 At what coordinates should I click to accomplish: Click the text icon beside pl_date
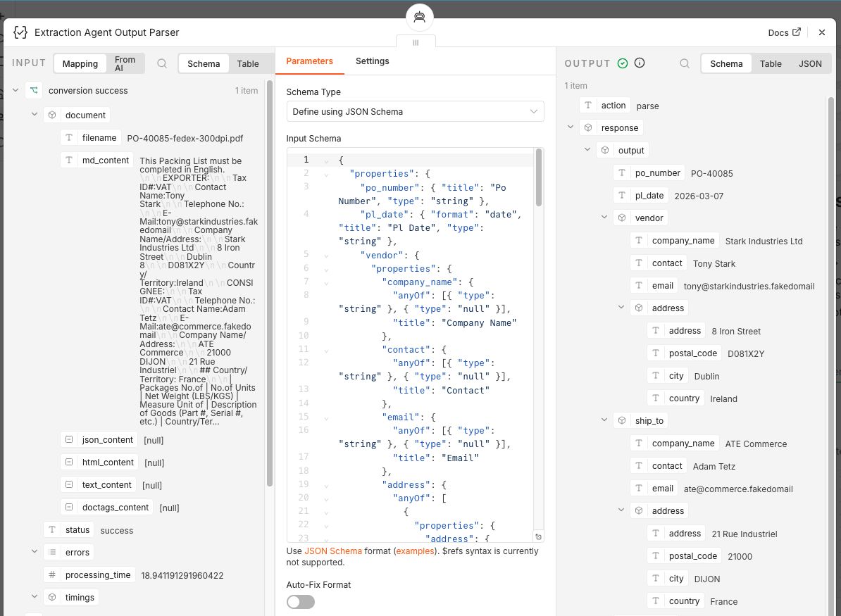point(622,195)
